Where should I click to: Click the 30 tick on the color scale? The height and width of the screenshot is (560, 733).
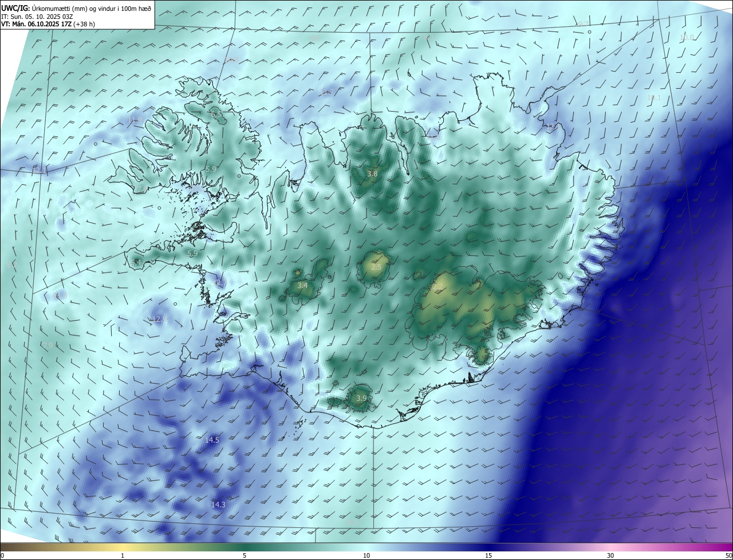(x=610, y=555)
